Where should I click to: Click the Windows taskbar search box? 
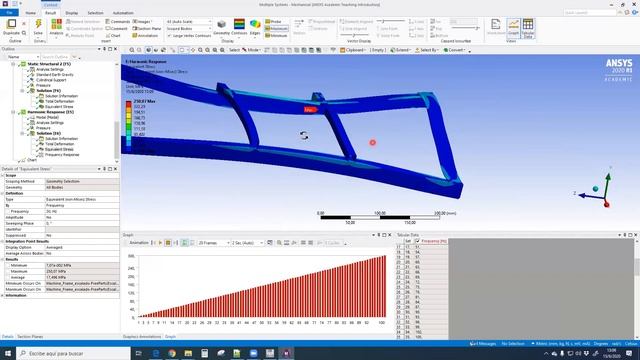click(x=73, y=353)
